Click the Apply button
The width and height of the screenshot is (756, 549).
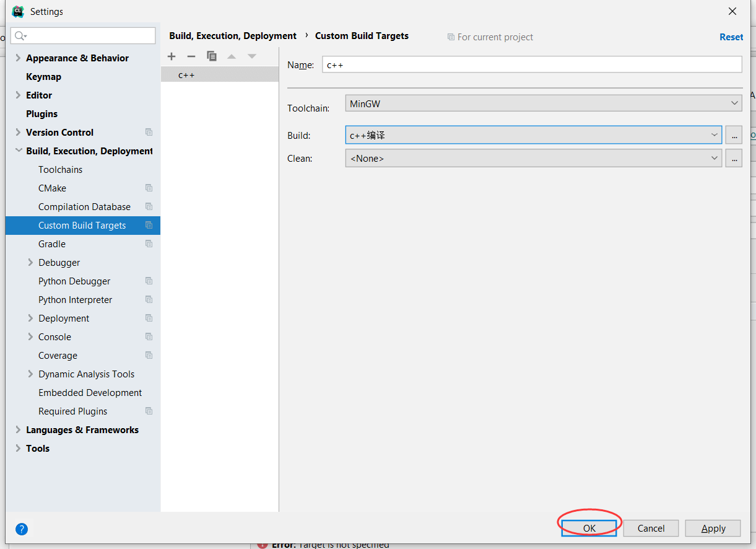(x=713, y=529)
